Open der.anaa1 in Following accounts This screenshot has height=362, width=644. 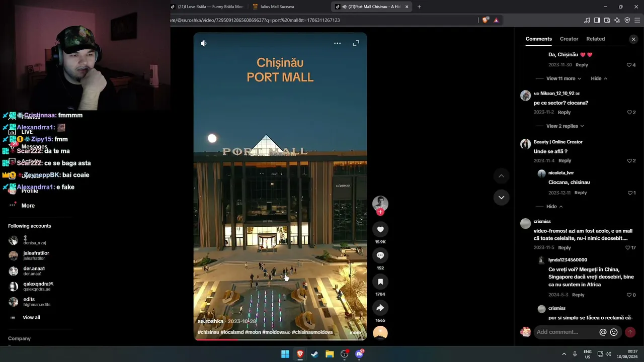point(34,271)
